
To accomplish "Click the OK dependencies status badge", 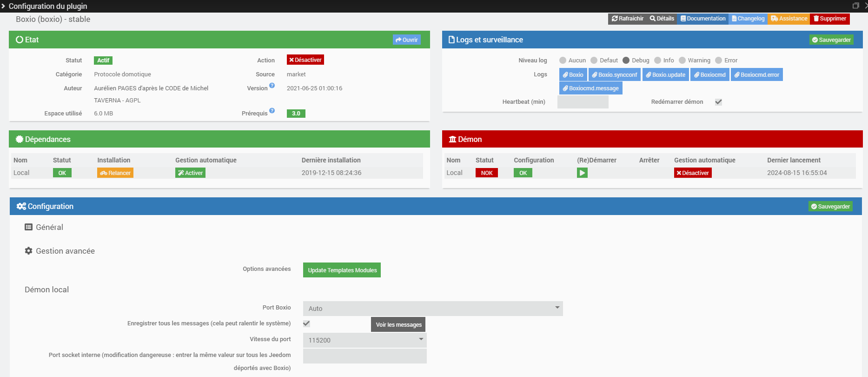I will tap(62, 173).
